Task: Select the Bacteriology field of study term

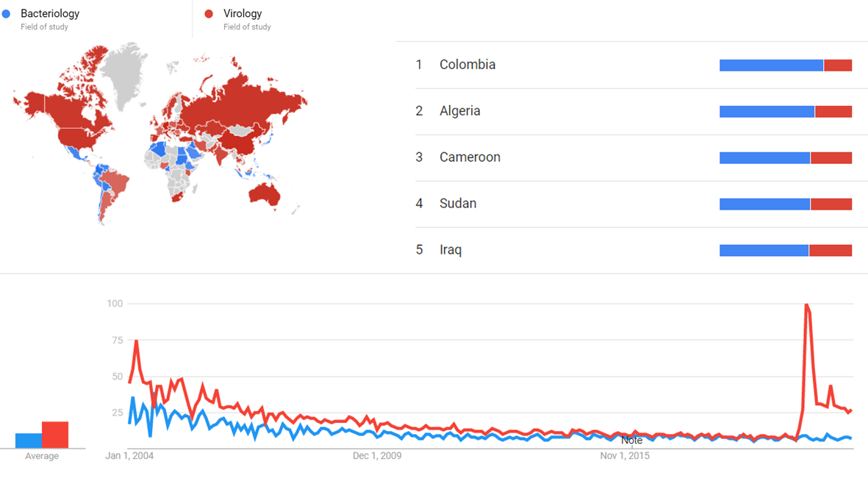Action: [50, 14]
